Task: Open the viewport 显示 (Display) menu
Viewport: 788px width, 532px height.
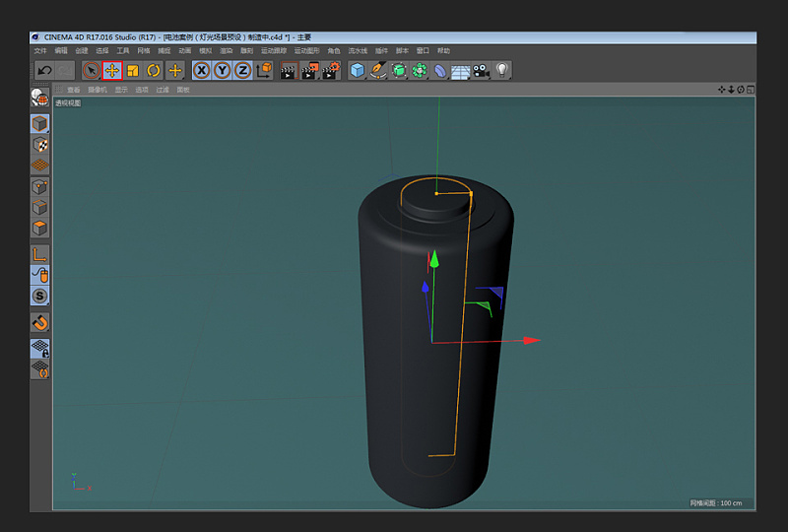Action: [x=121, y=90]
